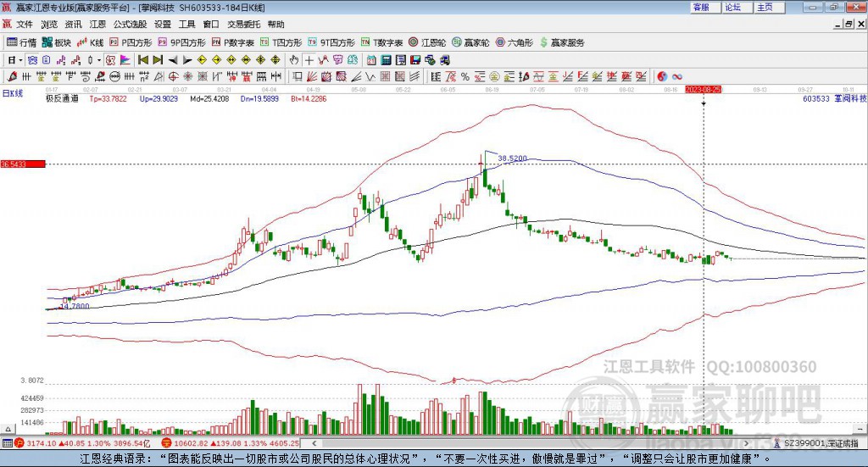Expand the candlestick style dropdown arrow
The image size is (868, 467).
pos(99,60)
